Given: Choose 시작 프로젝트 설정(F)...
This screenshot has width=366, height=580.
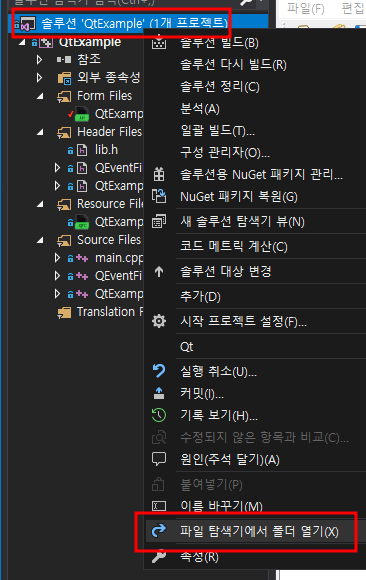Looking at the screenshot, I should [x=243, y=321].
